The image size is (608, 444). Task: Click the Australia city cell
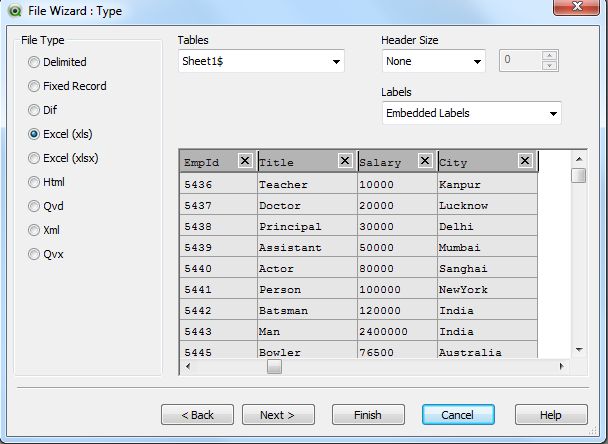point(487,350)
